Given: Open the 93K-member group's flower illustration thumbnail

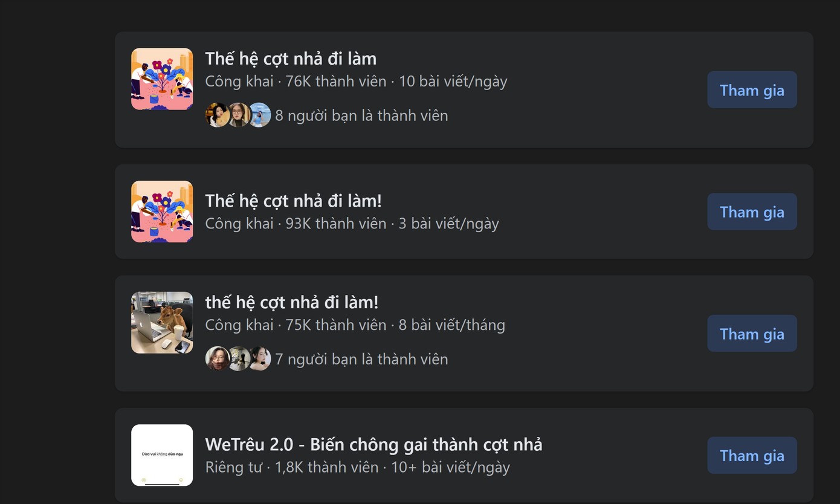Looking at the screenshot, I should pos(162,212).
